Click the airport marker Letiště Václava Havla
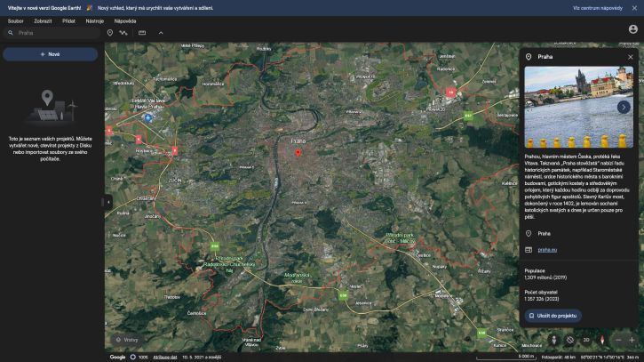644x362 pixels. point(148,118)
